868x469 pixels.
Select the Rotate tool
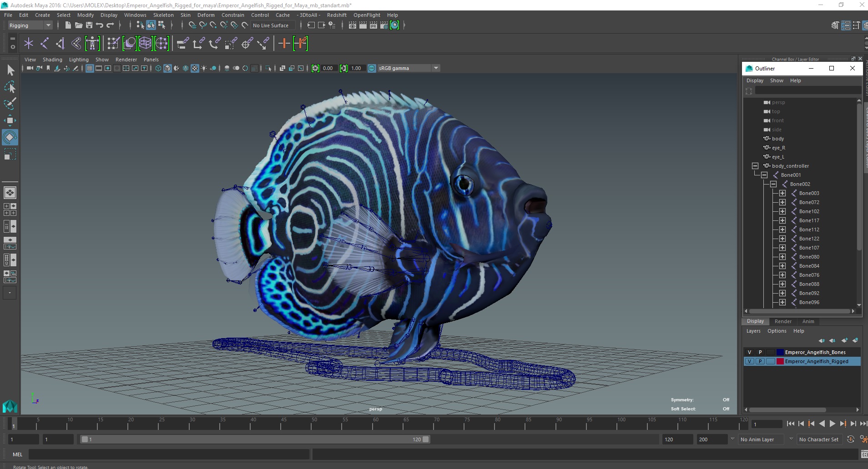pyautogui.click(x=10, y=137)
